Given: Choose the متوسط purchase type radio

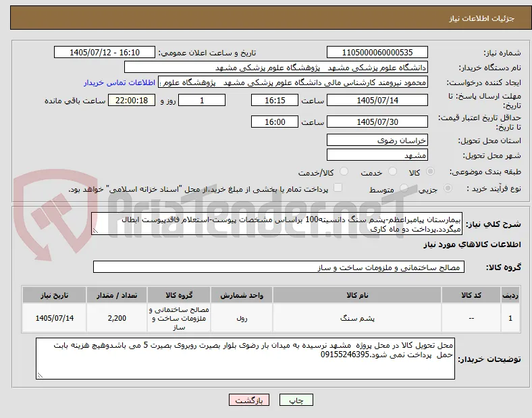Looking at the screenshot, I should pyautogui.click(x=404, y=188).
